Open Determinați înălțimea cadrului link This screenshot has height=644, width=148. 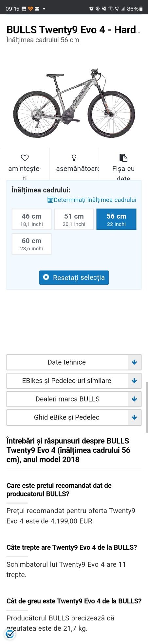[95, 200]
